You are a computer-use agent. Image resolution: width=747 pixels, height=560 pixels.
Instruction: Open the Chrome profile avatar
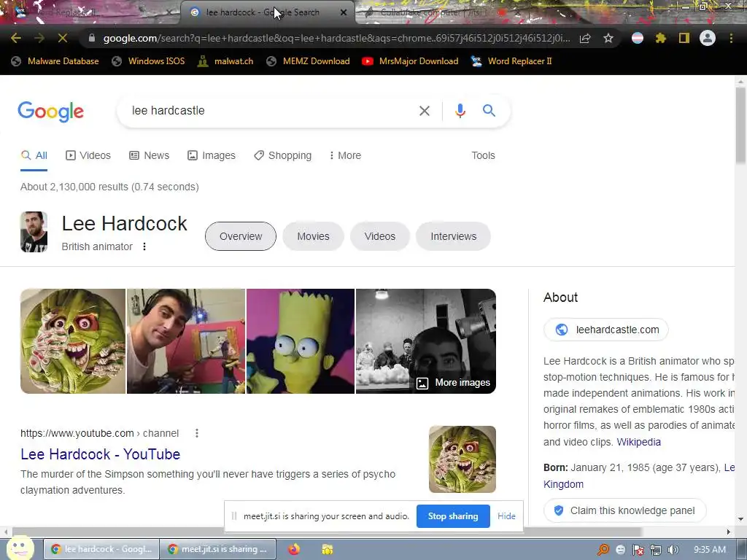point(708,38)
